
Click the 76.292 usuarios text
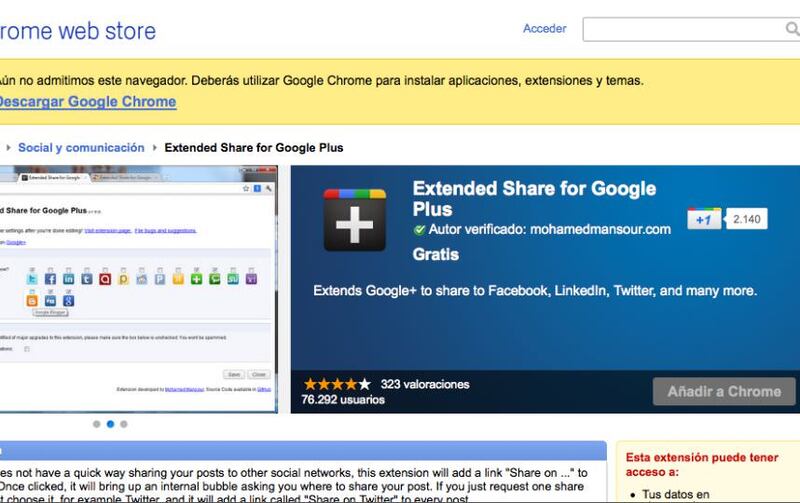(343, 400)
